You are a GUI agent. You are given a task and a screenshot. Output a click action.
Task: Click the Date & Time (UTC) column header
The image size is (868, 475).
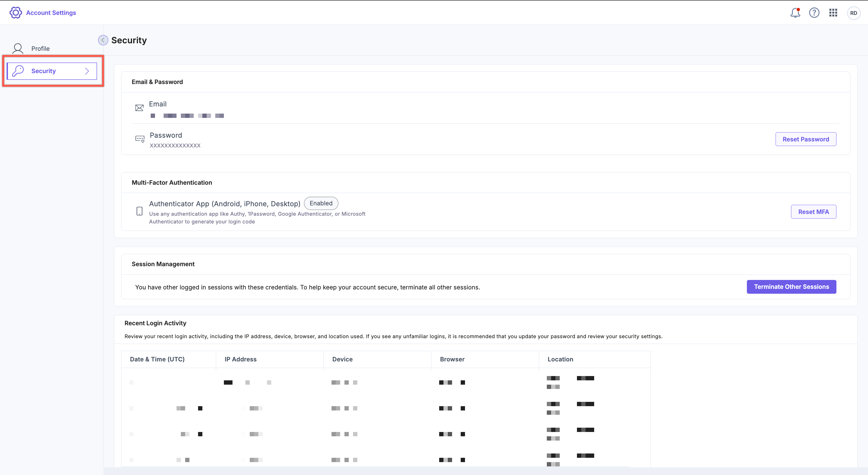tap(157, 359)
